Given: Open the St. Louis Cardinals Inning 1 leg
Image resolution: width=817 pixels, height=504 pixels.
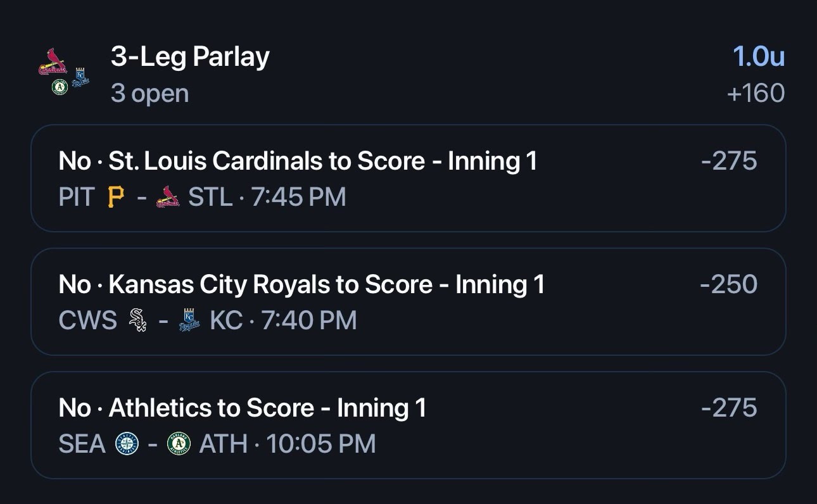Looking at the screenshot, I should point(298,161).
